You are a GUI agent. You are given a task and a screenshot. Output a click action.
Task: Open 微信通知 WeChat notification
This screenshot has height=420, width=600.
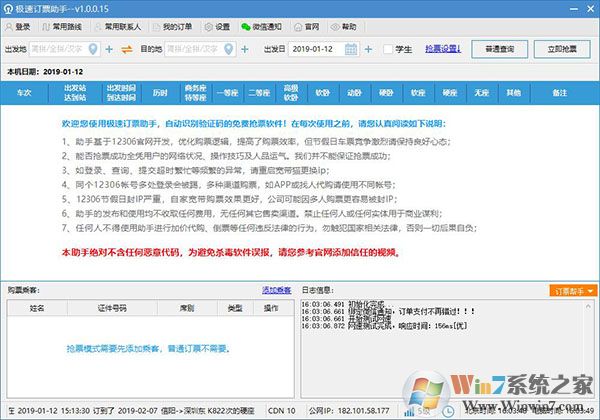tap(262, 27)
